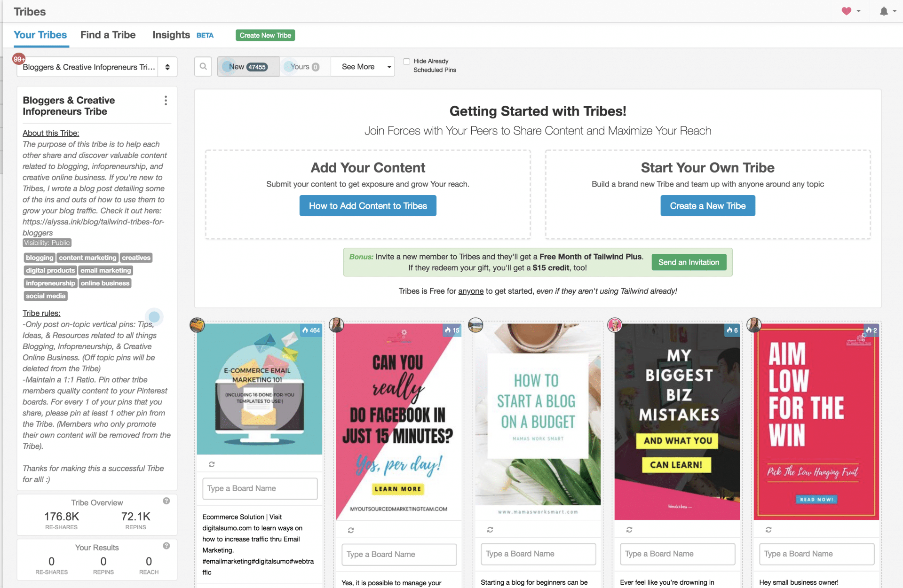Click the 'creatives' tag

click(x=136, y=258)
